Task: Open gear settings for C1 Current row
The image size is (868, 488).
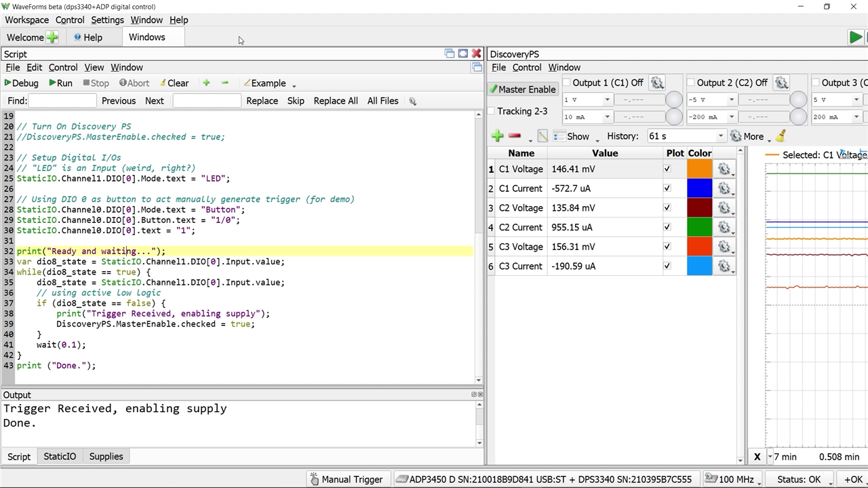Action: (x=725, y=188)
